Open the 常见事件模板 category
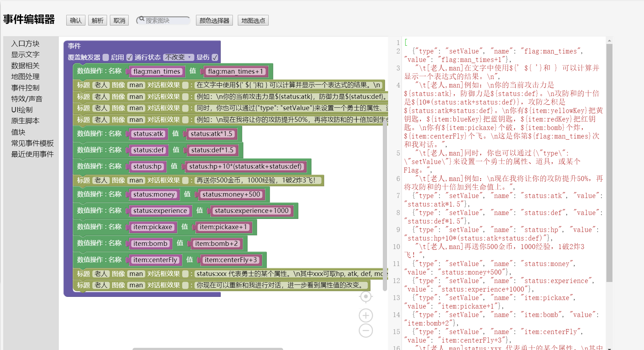Image resolution: width=644 pixels, height=350 pixels. pyautogui.click(x=32, y=143)
